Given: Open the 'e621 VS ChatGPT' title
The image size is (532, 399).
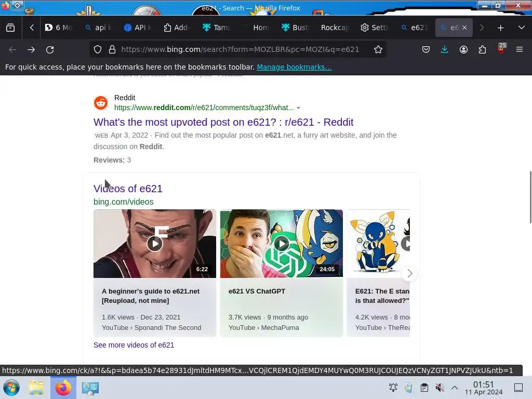Looking at the screenshot, I should coord(257,291).
